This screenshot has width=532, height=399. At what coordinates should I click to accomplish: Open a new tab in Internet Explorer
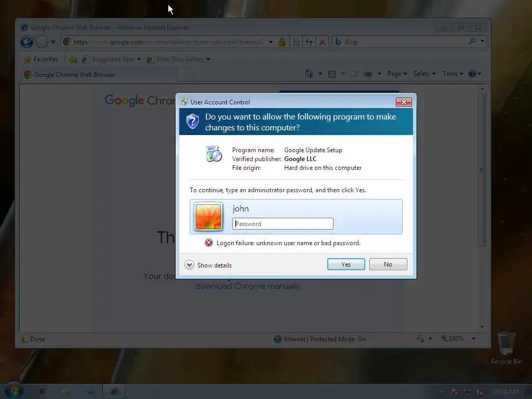(x=184, y=75)
